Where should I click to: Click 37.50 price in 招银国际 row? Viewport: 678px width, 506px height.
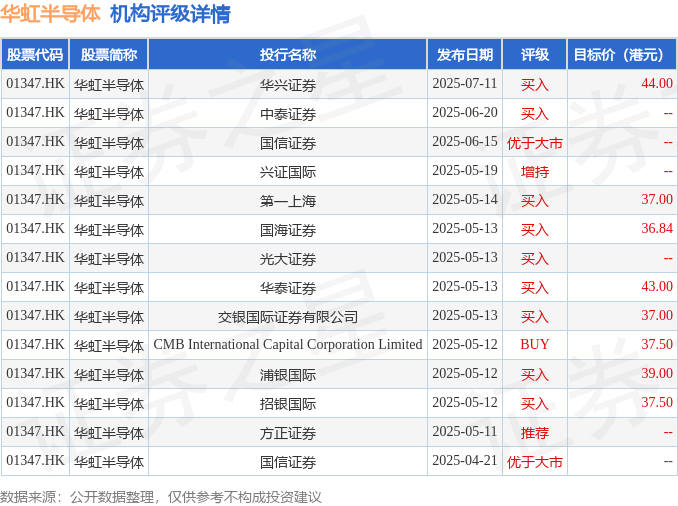[657, 402]
